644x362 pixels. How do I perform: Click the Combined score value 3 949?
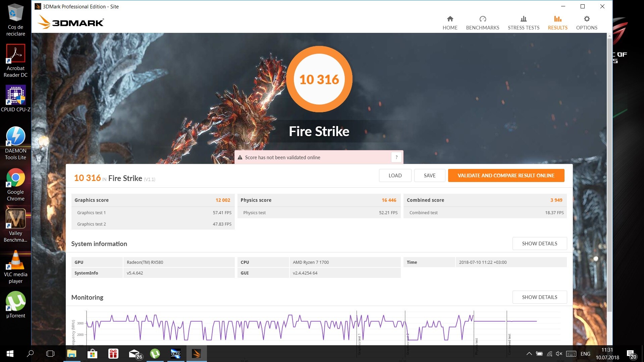tap(556, 200)
